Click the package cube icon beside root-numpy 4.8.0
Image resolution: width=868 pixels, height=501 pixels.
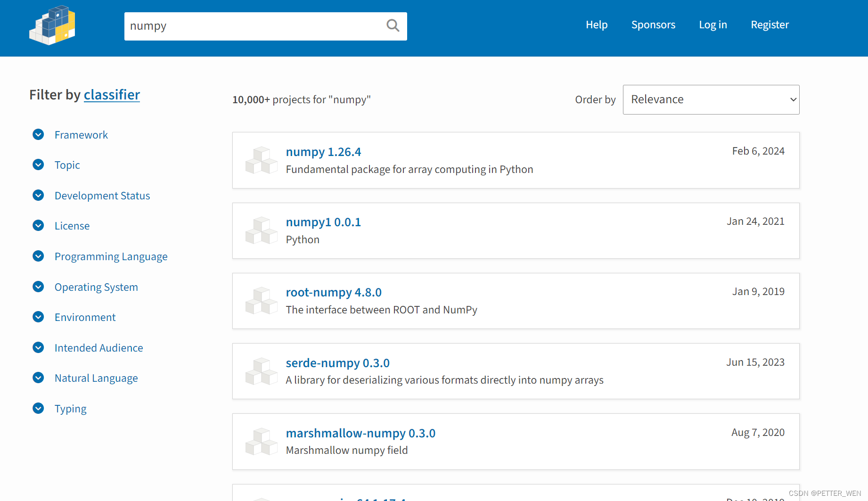pyautogui.click(x=262, y=301)
